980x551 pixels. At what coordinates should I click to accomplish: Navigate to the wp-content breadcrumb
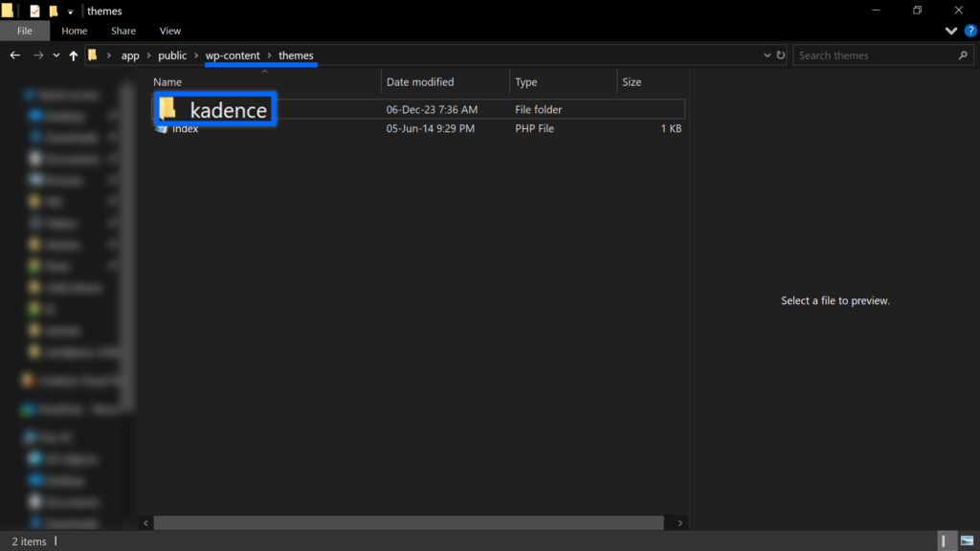click(x=233, y=55)
